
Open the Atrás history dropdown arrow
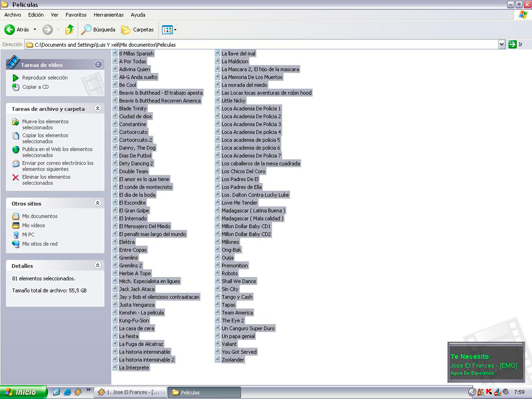click(x=35, y=30)
